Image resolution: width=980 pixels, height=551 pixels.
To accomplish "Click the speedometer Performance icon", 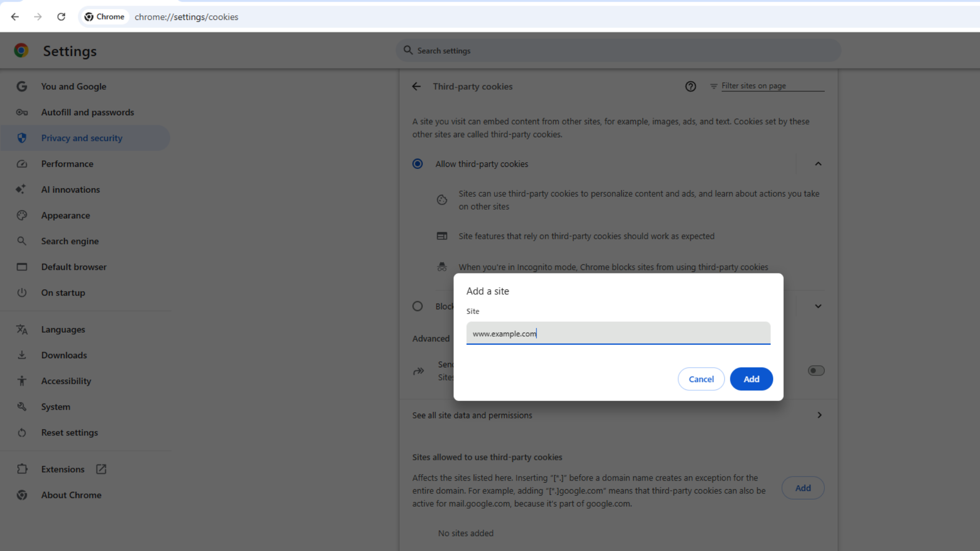I will point(21,164).
